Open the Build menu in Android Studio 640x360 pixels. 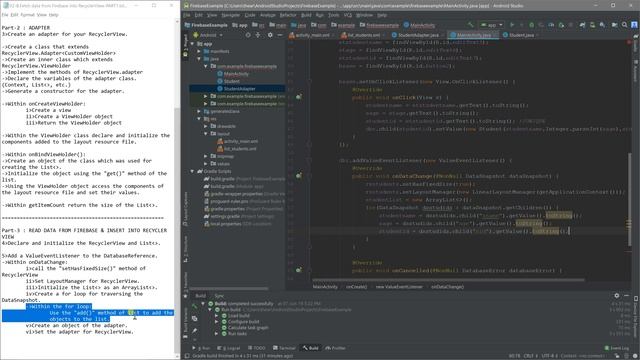coord(306,15)
